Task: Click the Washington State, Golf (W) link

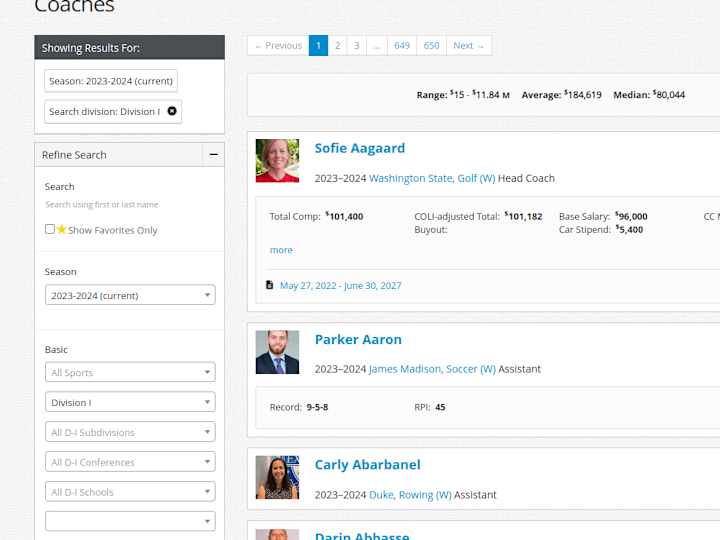Action: click(x=432, y=178)
